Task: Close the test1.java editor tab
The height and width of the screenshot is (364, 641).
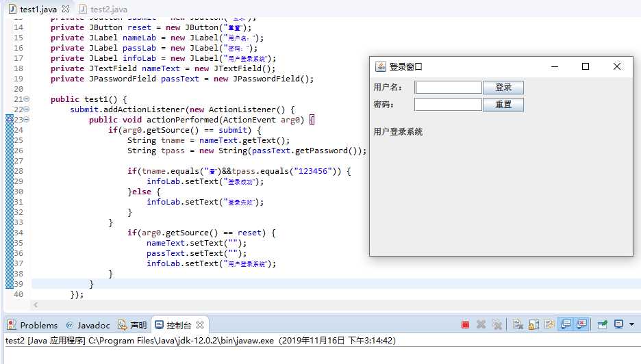Action: (x=66, y=9)
